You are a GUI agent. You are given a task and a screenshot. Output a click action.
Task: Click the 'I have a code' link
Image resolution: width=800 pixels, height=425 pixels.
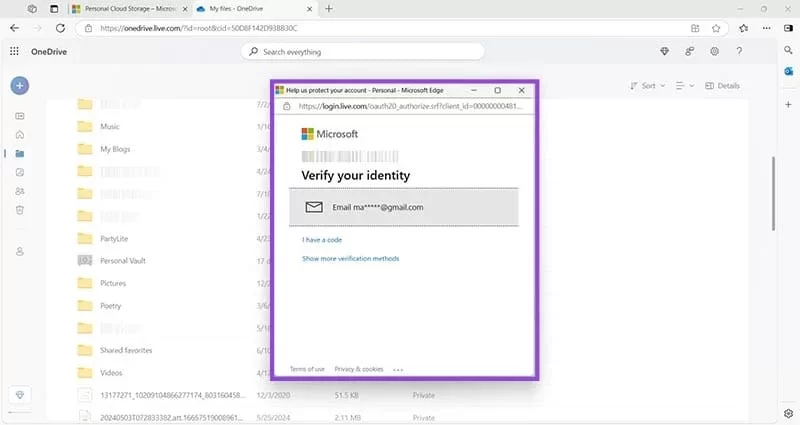[x=322, y=240]
